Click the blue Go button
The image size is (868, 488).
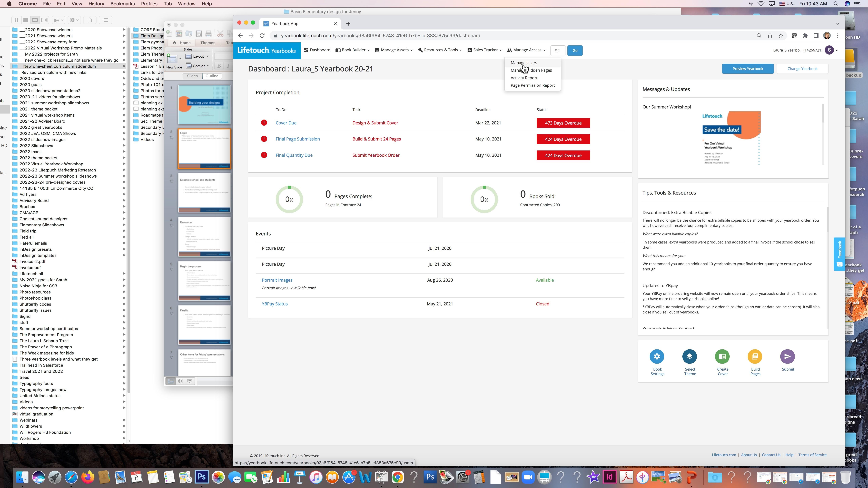click(575, 50)
